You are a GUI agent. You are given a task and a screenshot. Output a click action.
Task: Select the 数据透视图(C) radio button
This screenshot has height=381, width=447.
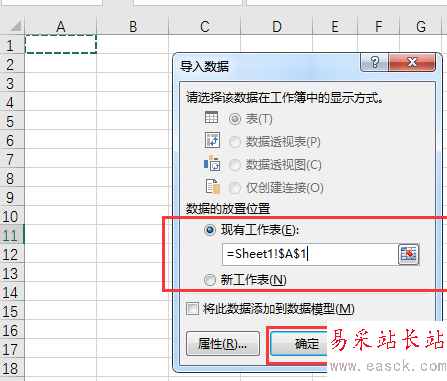[x=235, y=165]
